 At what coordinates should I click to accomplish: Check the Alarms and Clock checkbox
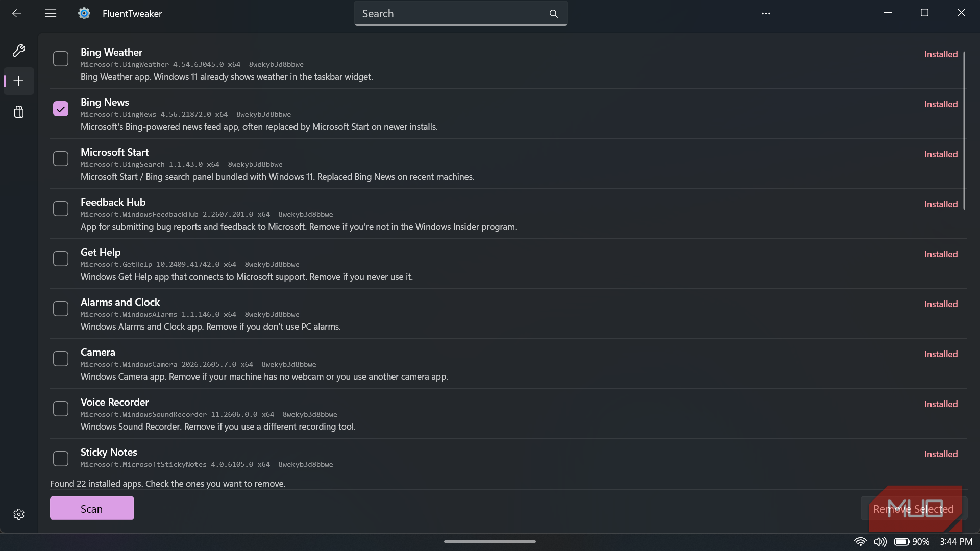coord(61,309)
